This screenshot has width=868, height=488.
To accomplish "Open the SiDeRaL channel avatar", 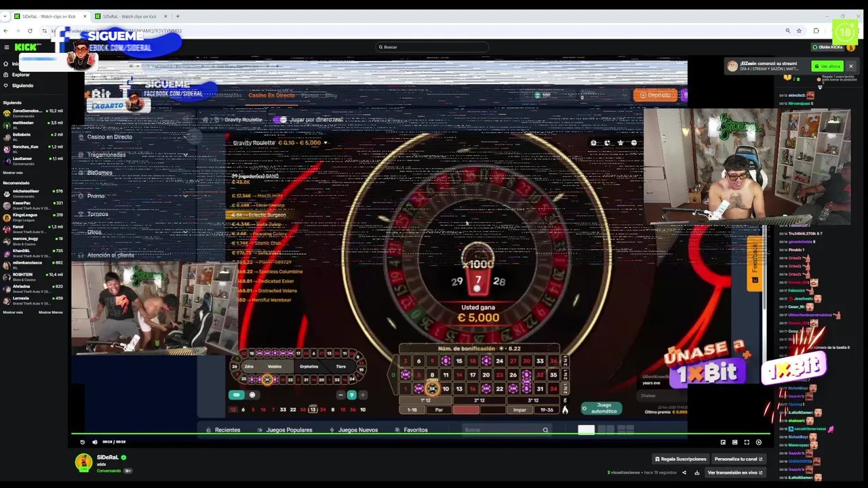I will [83, 462].
